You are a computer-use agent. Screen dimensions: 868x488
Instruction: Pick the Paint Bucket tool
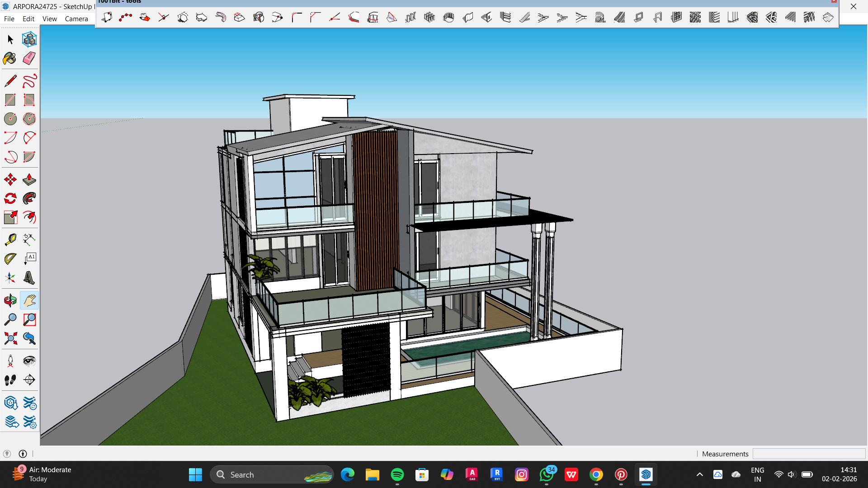point(10,59)
